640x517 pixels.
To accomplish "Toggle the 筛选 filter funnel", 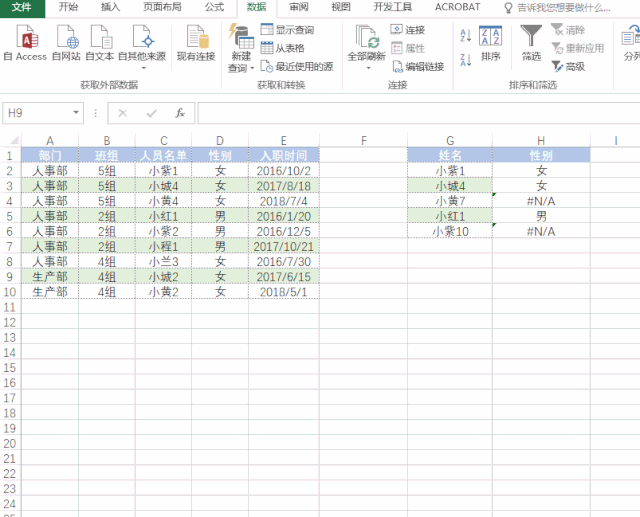I will pos(531,43).
